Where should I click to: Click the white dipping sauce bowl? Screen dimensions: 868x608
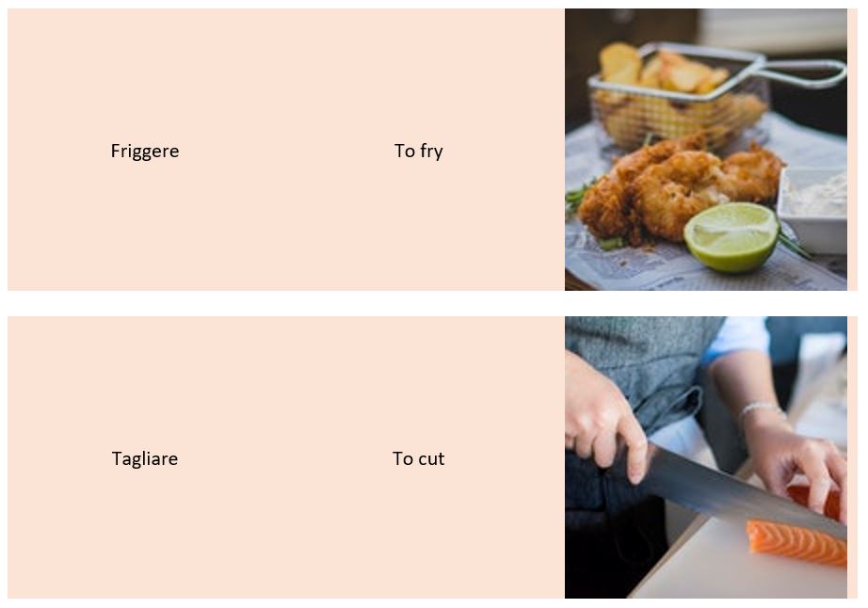[x=813, y=209]
